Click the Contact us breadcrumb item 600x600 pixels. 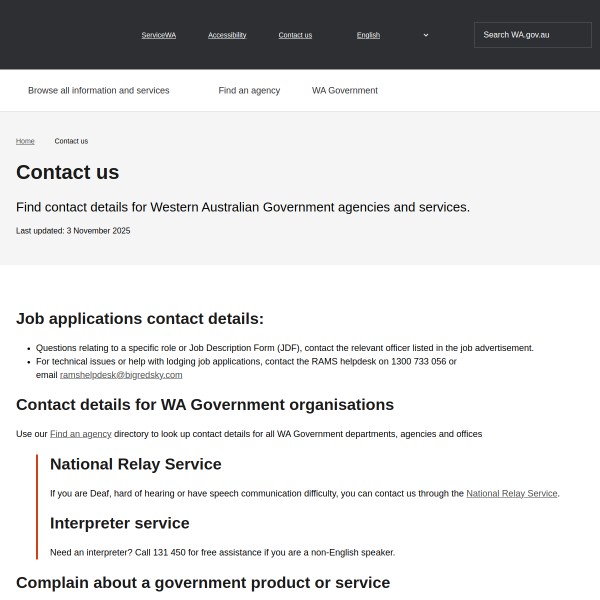tap(71, 141)
